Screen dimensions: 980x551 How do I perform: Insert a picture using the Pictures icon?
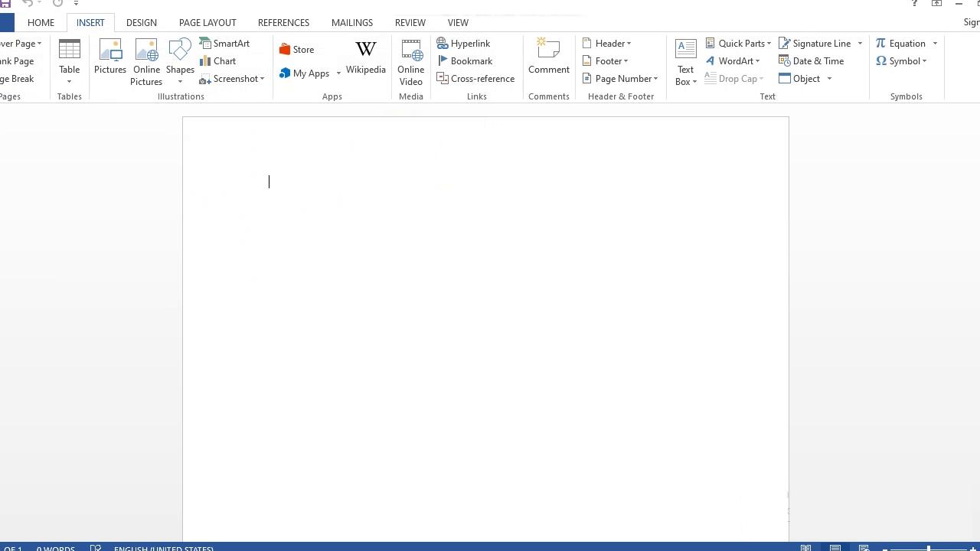(109, 58)
